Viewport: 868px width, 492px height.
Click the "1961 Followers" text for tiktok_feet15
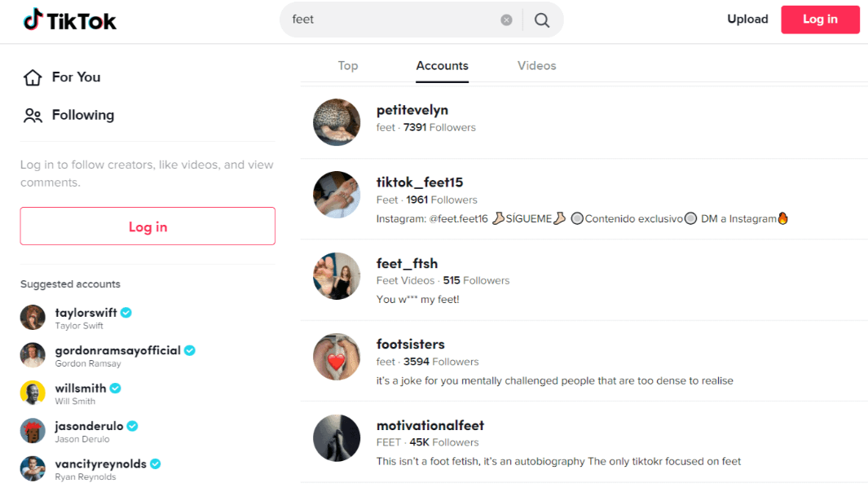coord(442,200)
